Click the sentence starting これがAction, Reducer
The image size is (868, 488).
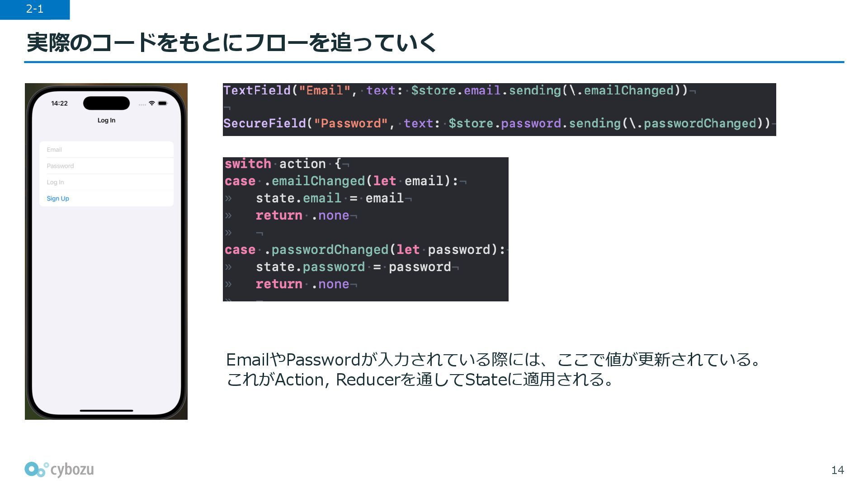[x=420, y=380]
